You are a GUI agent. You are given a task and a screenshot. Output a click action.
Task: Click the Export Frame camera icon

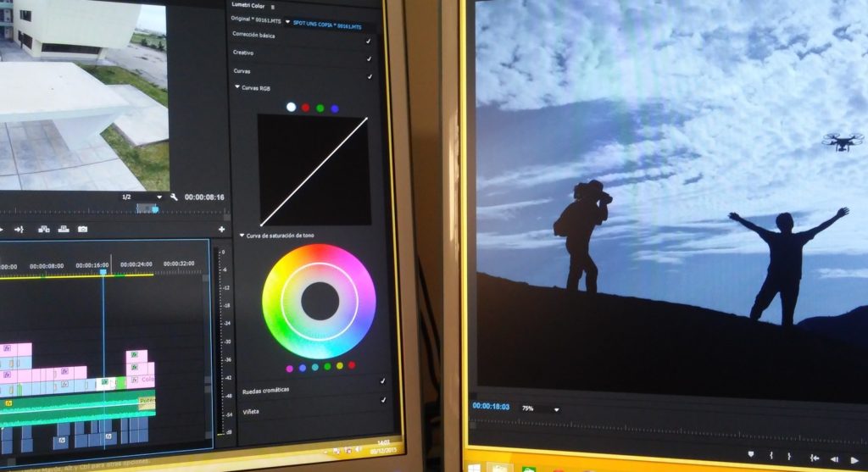(x=82, y=229)
